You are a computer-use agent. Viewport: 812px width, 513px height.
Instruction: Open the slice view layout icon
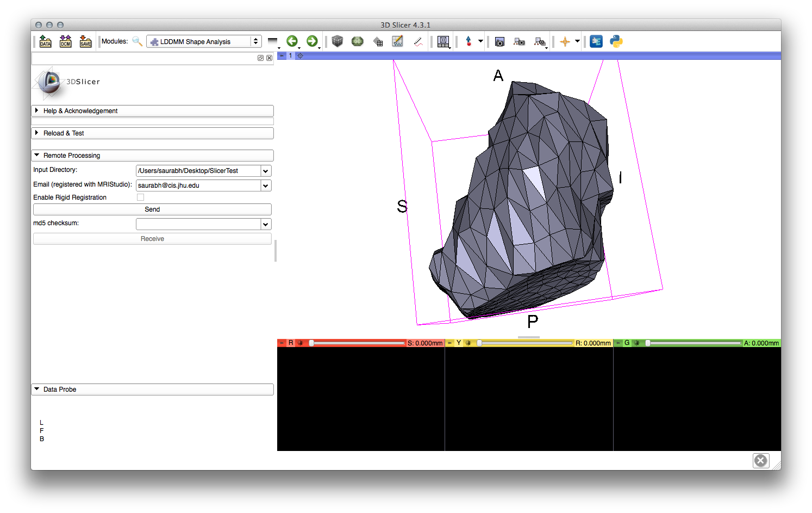443,41
